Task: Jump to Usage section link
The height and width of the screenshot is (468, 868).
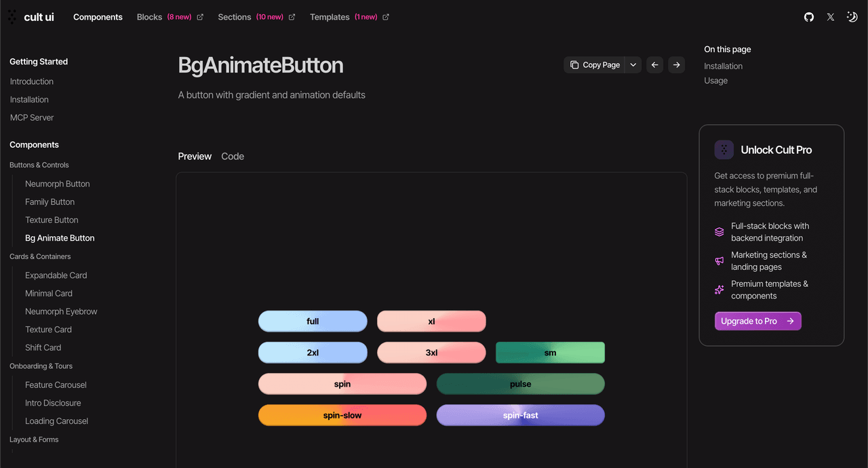Action: tap(715, 81)
